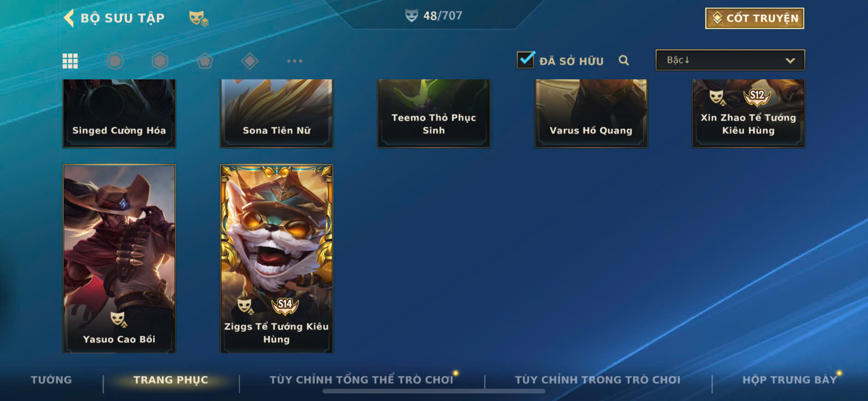
Task: Uncheck the Đã Sở Hữu owned filter
Action: click(526, 59)
